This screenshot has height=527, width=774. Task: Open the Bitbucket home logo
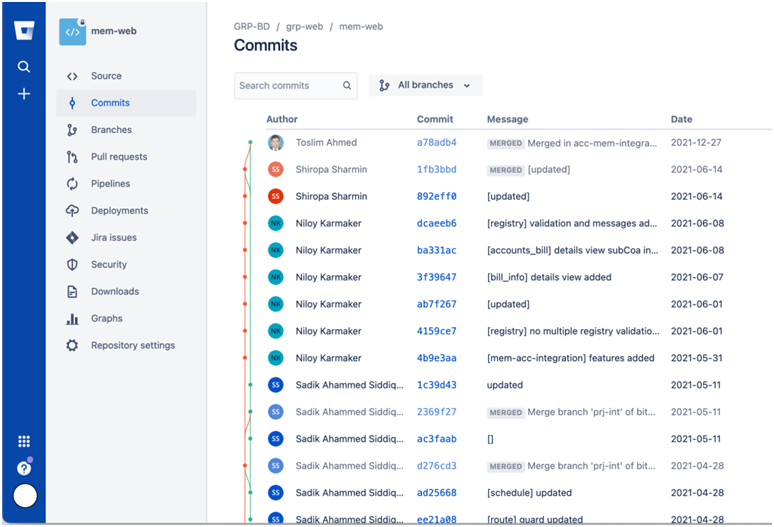24,31
